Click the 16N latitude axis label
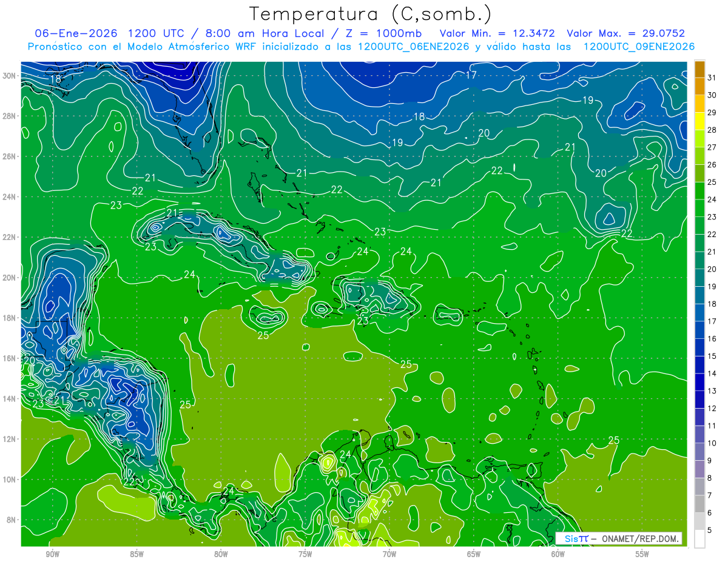 [9, 358]
